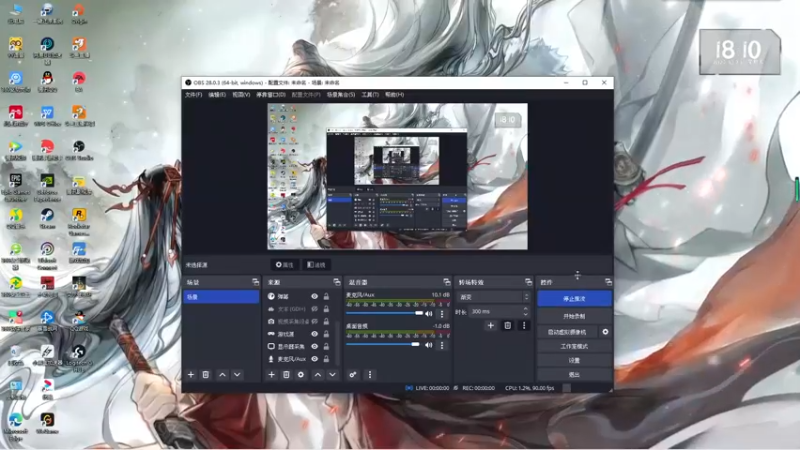Click the 开始录制 start recording button
Viewport: 800px width, 450px height.
tap(574, 316)
